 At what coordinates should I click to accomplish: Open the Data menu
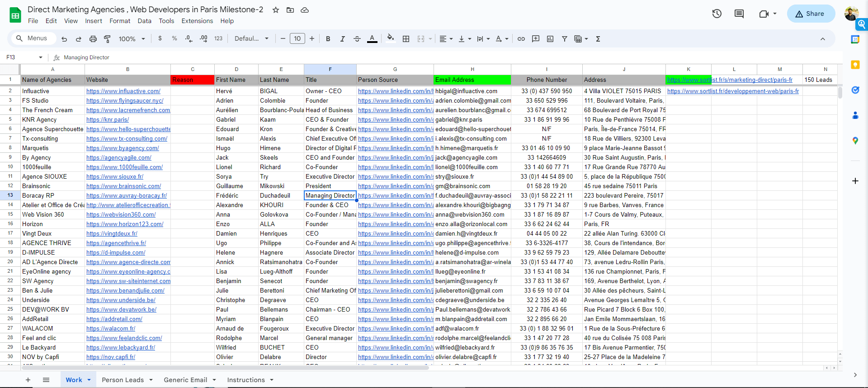coord(145,21)
